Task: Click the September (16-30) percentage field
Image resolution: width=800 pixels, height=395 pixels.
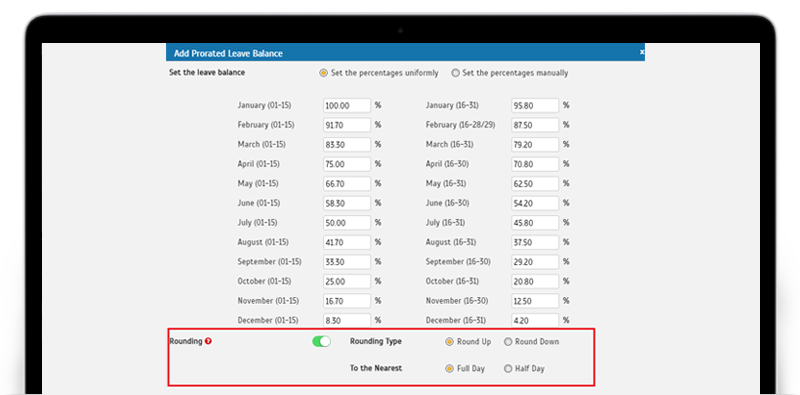Action: 535,262
